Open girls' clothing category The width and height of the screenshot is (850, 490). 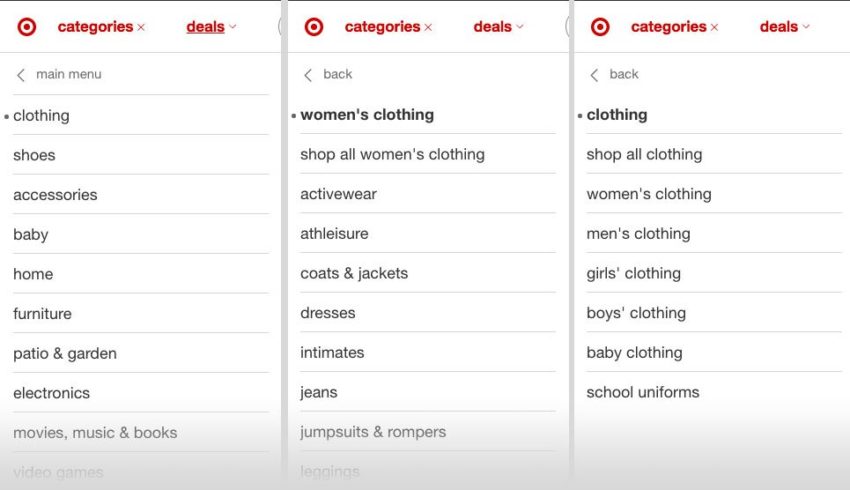[x=633, y=273]
